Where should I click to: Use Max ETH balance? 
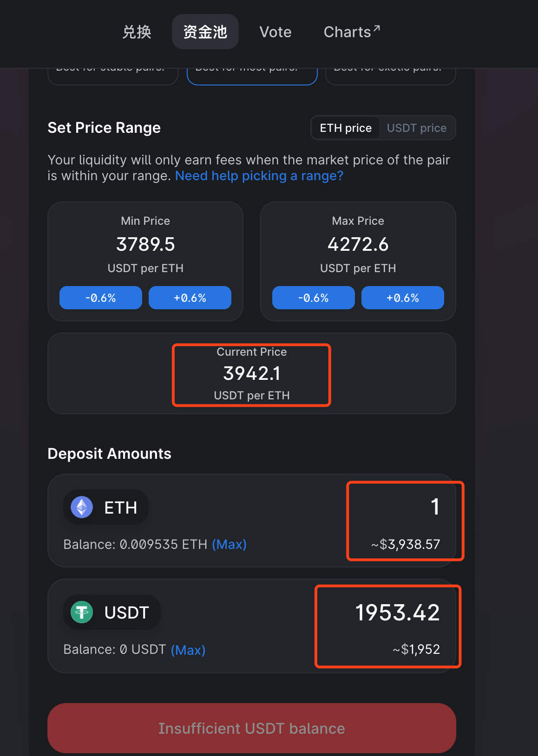click(229, 544)
